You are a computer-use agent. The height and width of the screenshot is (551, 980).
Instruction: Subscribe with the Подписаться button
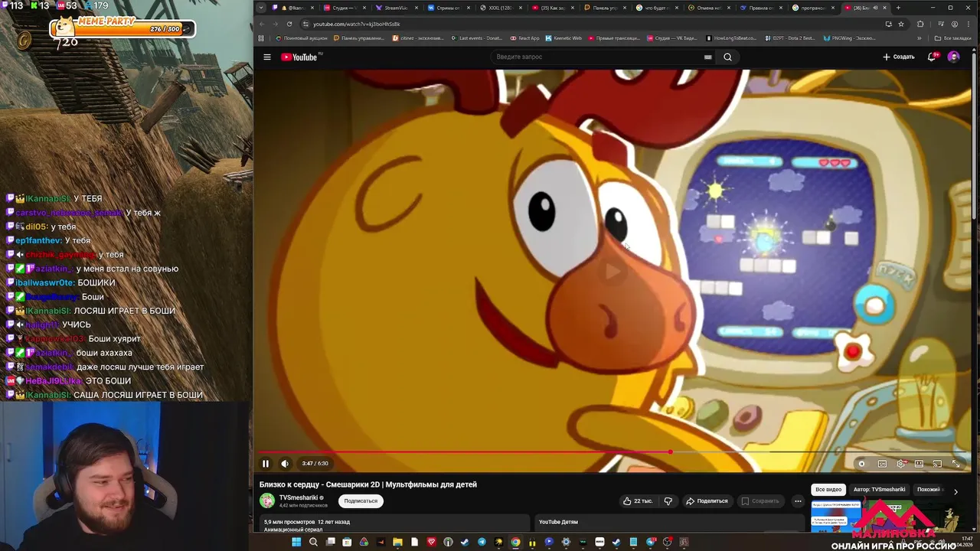pos(361,501)
